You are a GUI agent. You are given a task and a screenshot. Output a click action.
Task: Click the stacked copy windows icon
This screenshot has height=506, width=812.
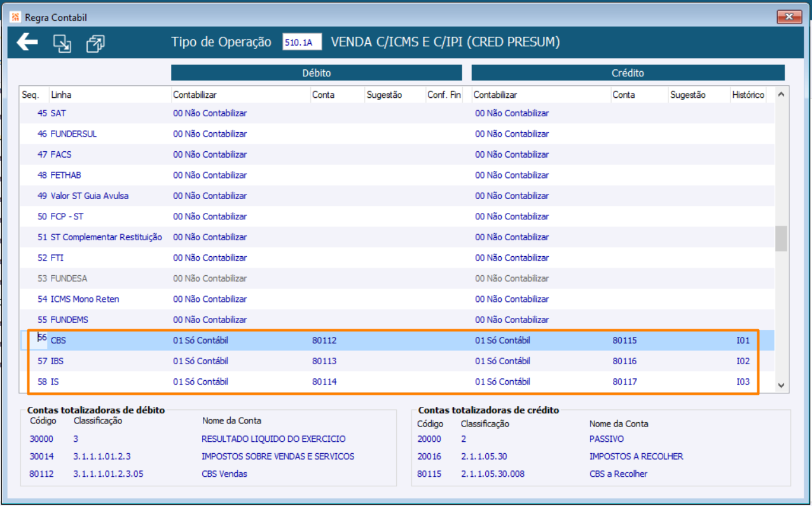point(95,43)
